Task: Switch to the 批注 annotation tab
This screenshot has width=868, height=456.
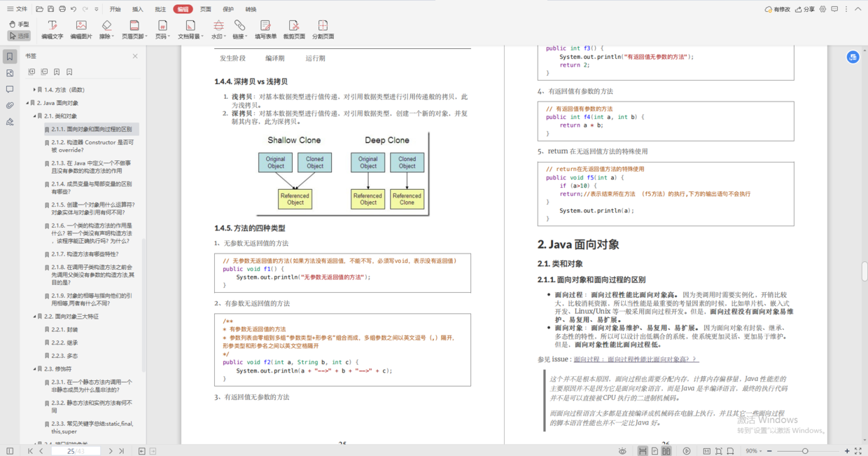Action: pos(160,9)
